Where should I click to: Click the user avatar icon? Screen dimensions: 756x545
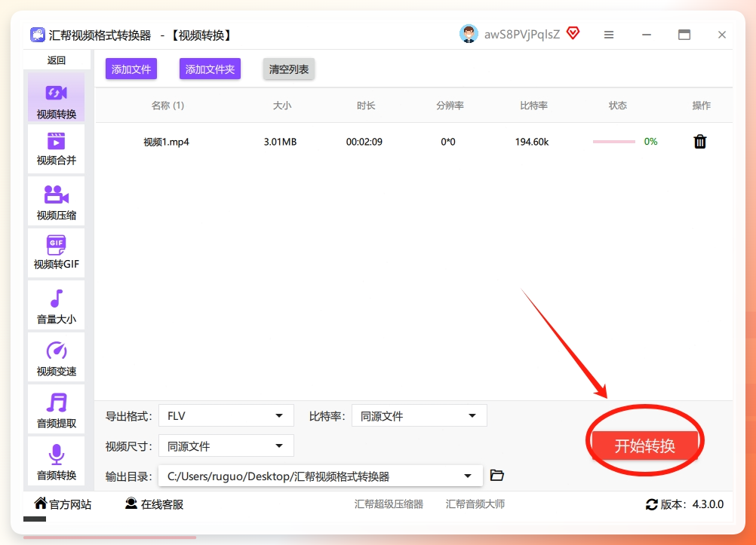click(469, 34)
